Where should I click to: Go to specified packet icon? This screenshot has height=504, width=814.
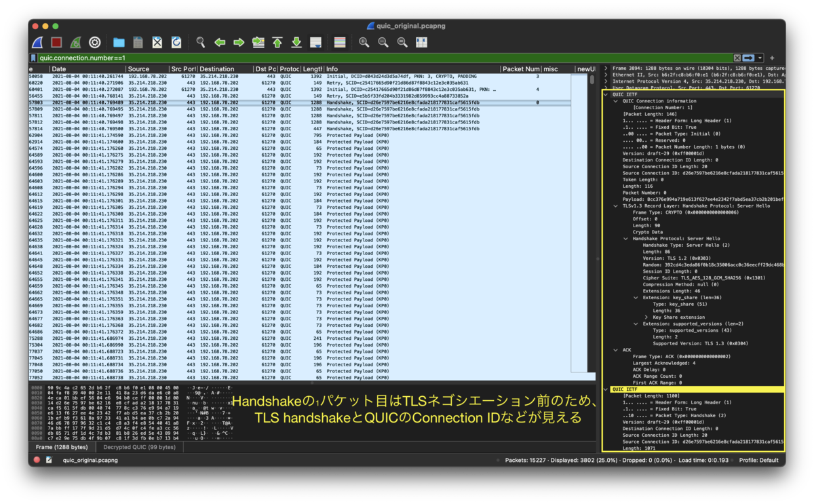coord(258,42)
